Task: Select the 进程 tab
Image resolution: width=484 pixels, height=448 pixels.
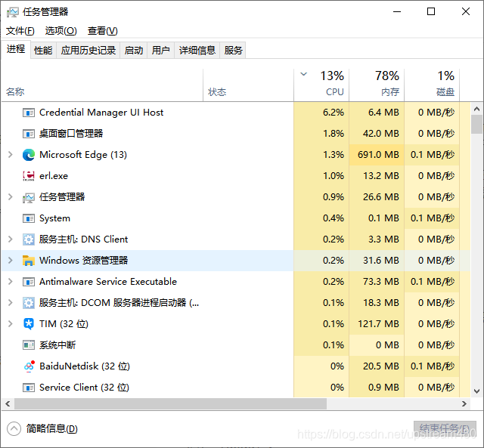Action: point(16,49)
